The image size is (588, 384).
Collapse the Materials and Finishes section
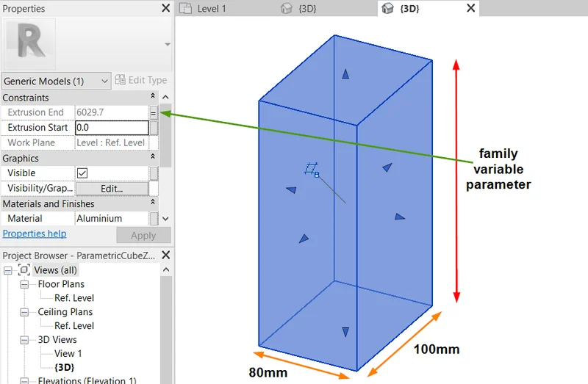[x=153, y=203]
